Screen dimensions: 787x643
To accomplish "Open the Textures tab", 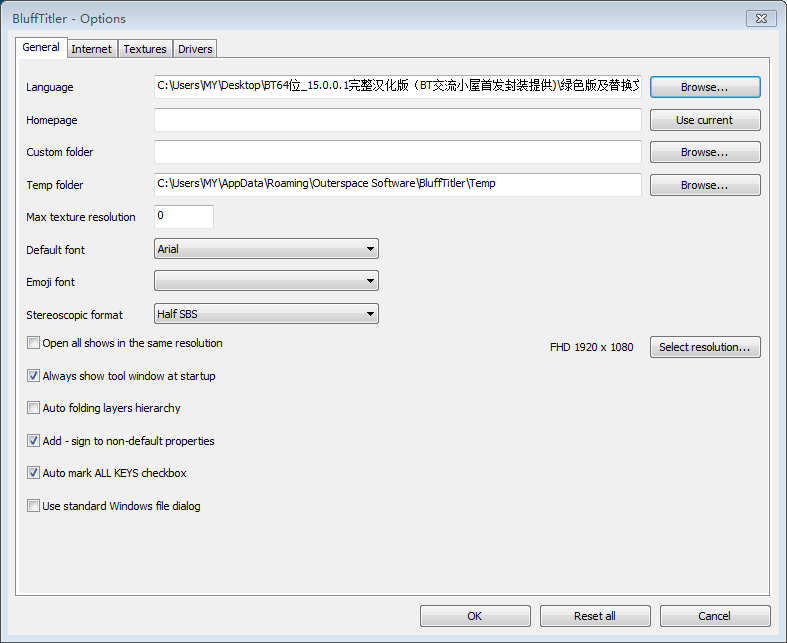I will 145,49.
